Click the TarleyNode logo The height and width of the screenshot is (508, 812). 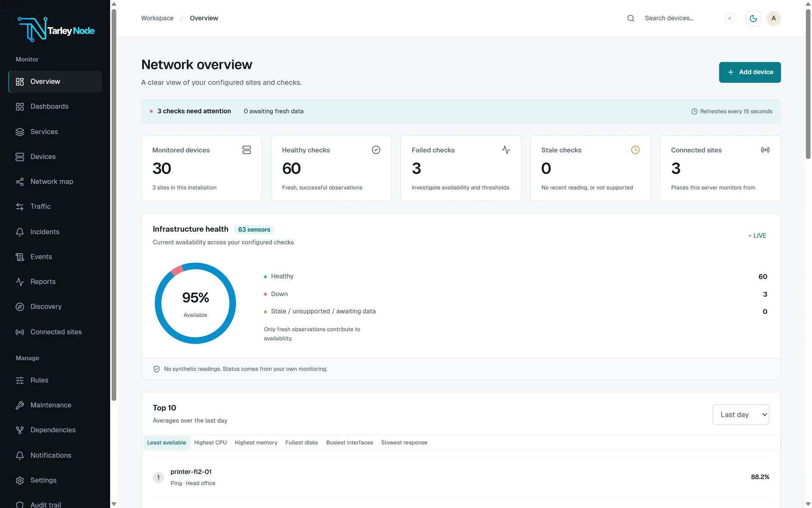(x=56, y=30)
